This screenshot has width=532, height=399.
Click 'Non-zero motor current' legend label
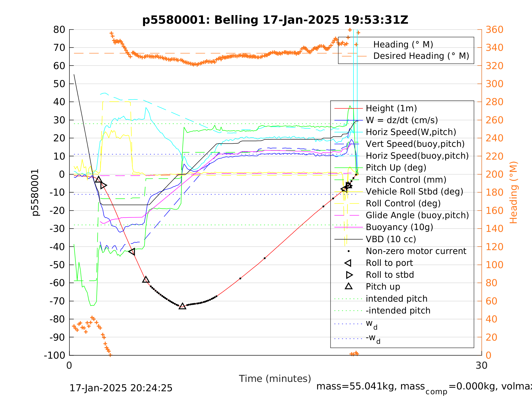tap(416, 251)
